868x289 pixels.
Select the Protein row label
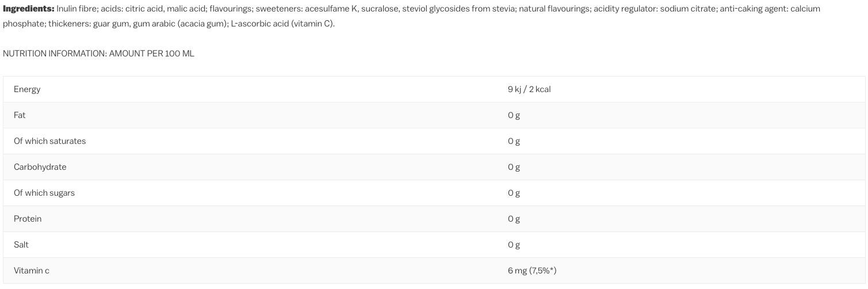[28, 219]
